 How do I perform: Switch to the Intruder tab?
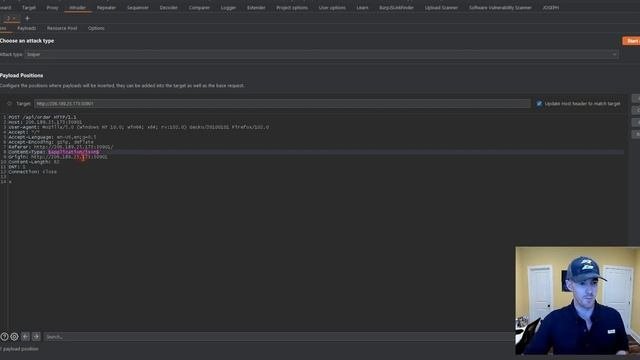click(x=78, y=7)
